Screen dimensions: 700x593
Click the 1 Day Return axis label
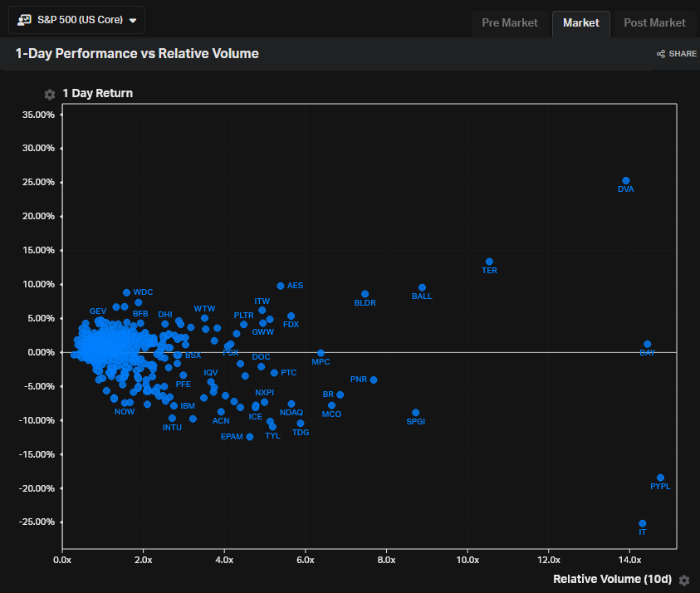tap(98, 93)
